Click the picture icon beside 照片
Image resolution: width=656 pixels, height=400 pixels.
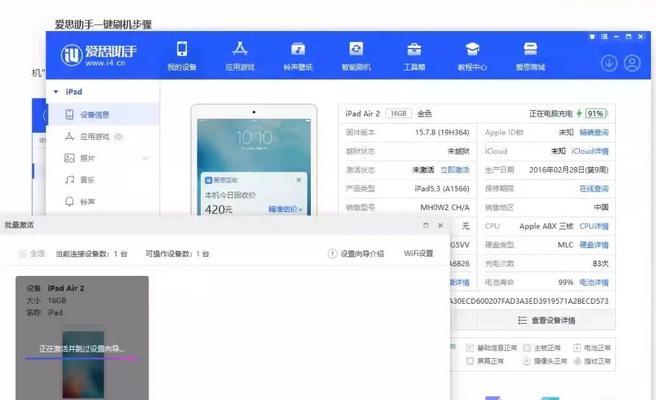69,158
